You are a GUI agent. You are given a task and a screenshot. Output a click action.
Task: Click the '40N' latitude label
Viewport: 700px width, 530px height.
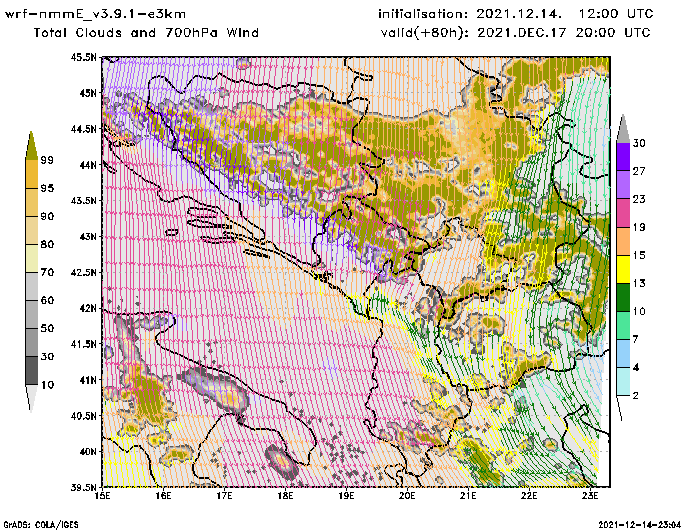click(88, 451)
